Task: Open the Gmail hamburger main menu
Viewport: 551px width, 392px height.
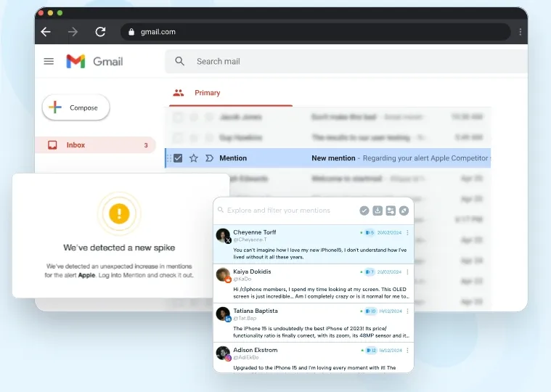Action: pyautogui.click(x=49, y=62)
